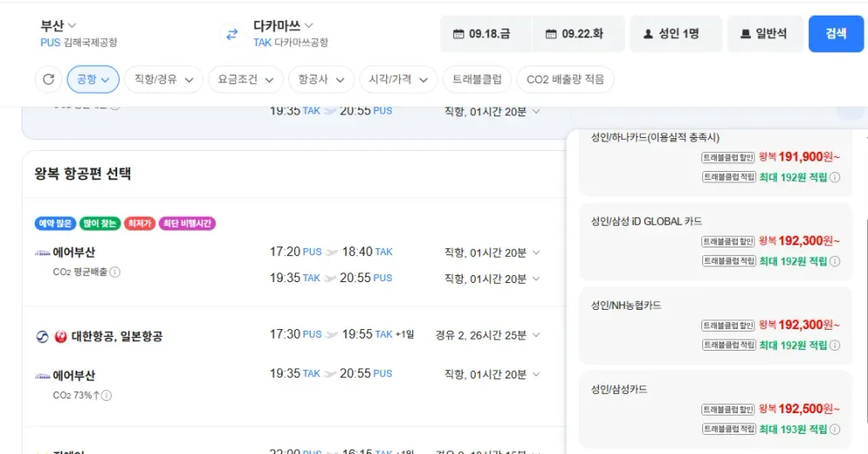Screen dimensions: 868x454
Task: Select the 예약 많은 tag
Action: [55, 223]
